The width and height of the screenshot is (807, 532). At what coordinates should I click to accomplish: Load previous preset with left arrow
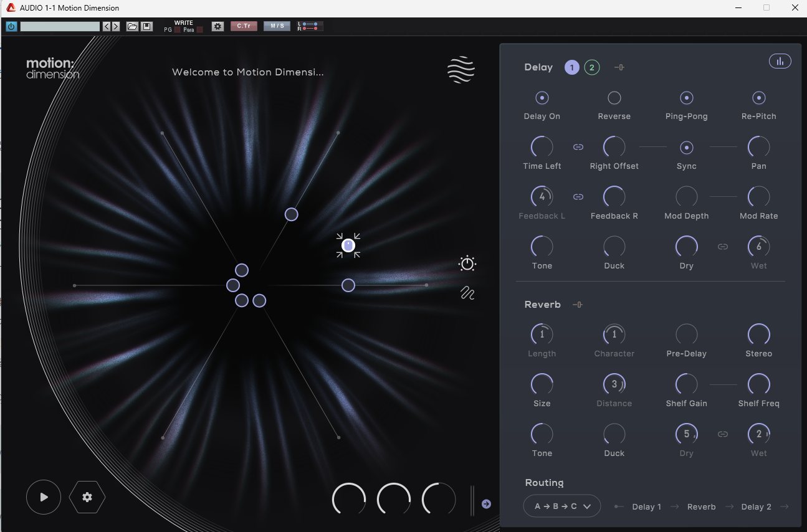click(107, 26)
